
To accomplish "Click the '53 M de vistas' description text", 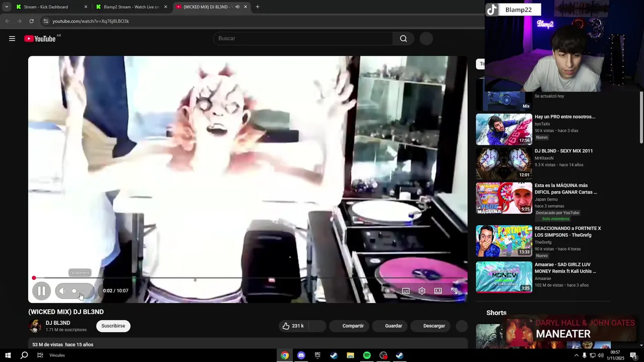I will pyautogui.click(x=47, y=344).
